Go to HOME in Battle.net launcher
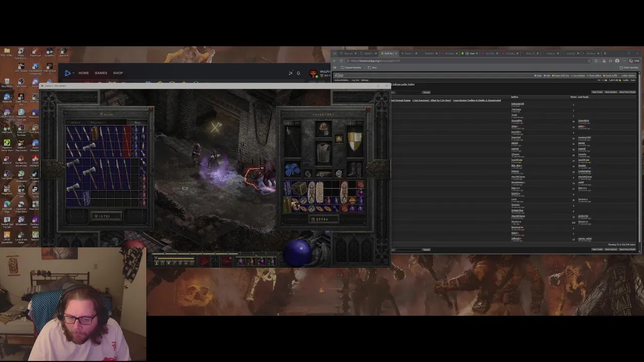Viewport: 644px width, 362px height. (x=84, y=73)
